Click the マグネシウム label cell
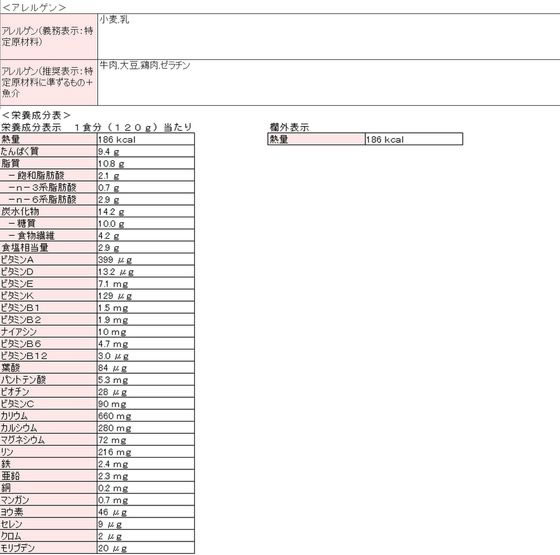 point(49,440)
